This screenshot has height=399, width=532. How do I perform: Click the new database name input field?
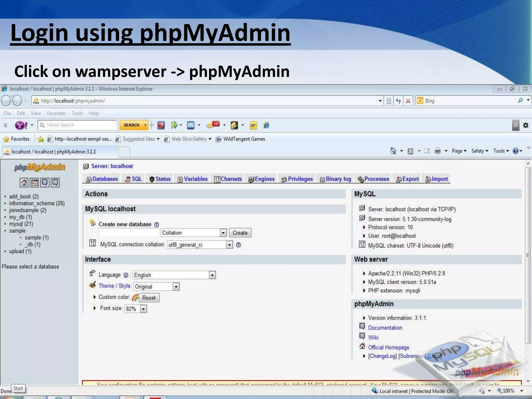click(x=129, y=233)
